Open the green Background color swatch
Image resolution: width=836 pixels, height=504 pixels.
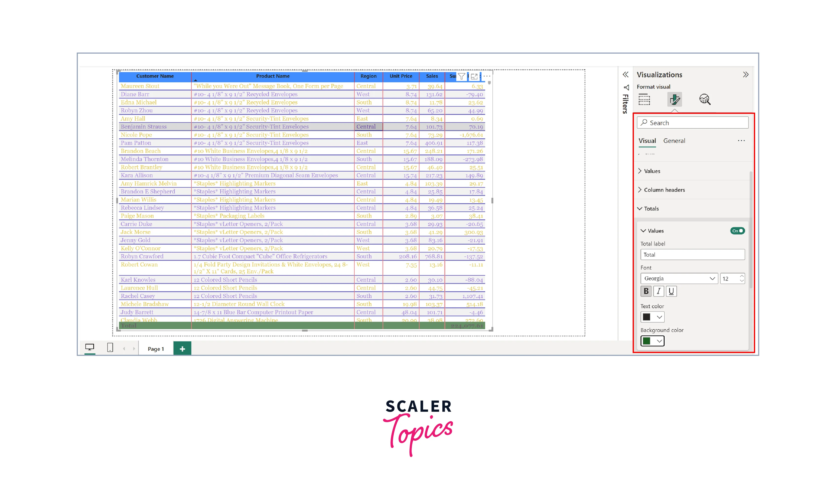point(652,341)
